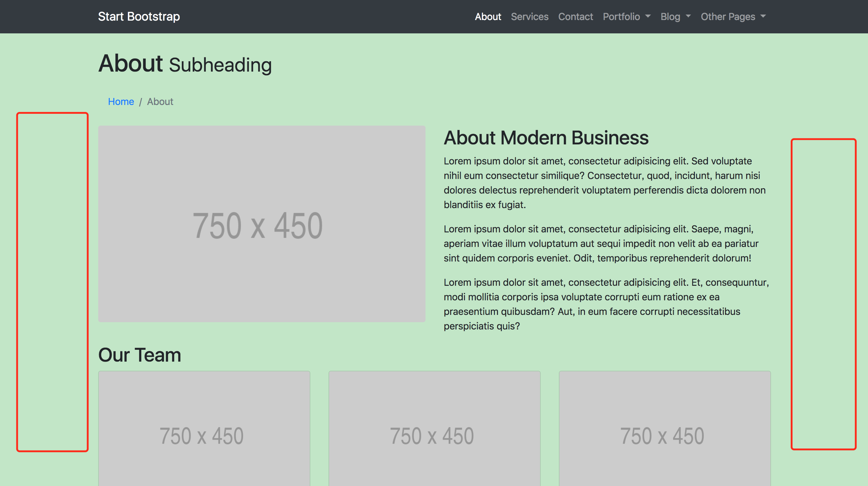Click the About Modern Business heading
This screenshot has height=486, width=868.
[x=546, y=138]
